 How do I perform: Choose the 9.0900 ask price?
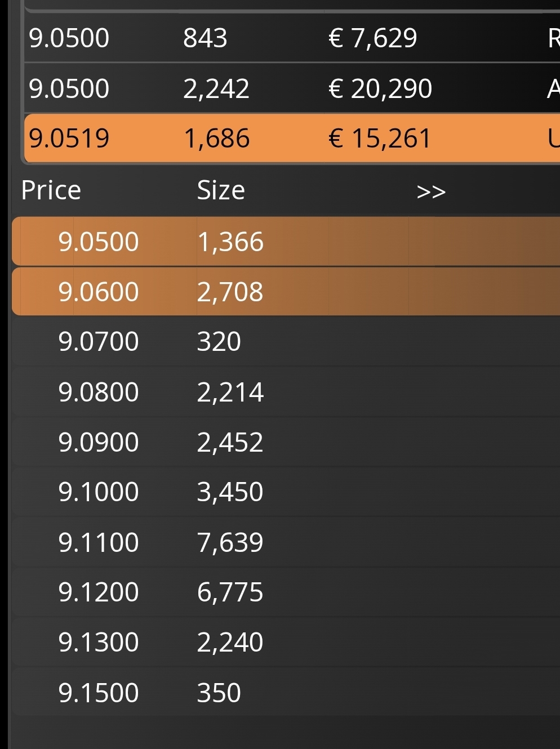[x=99, y=442]
